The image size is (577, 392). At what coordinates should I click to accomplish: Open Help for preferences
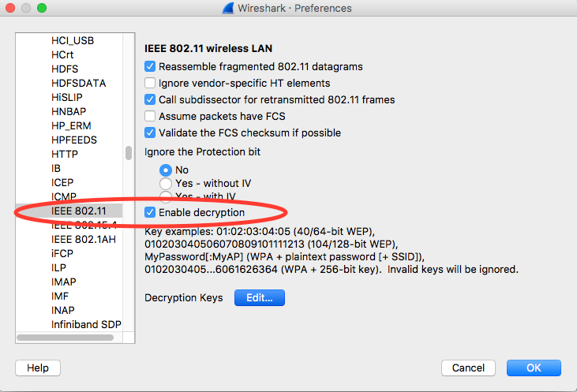[38, 368]
